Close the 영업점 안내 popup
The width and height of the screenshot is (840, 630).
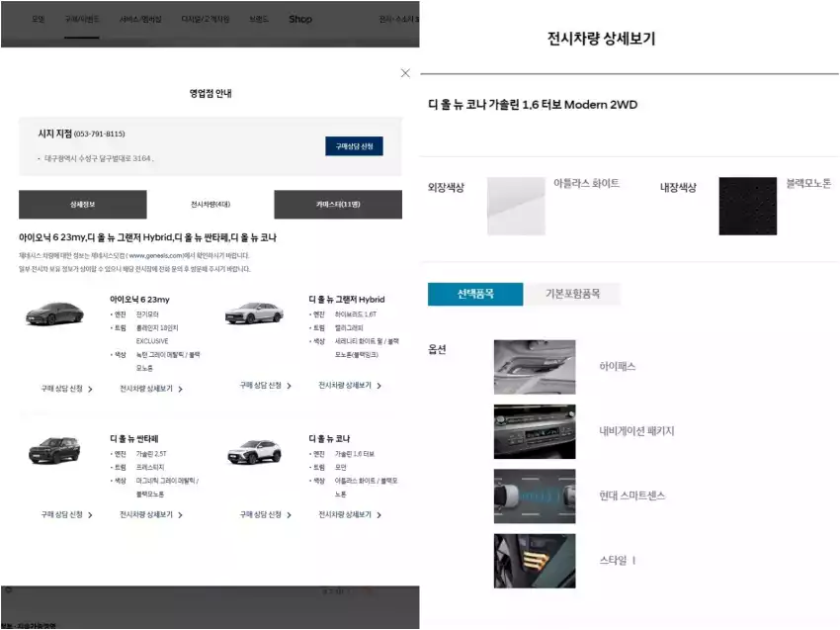click(405, 73)
